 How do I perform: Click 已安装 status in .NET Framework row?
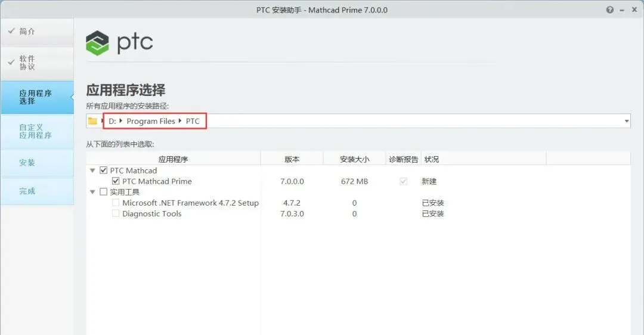point(433,203)
